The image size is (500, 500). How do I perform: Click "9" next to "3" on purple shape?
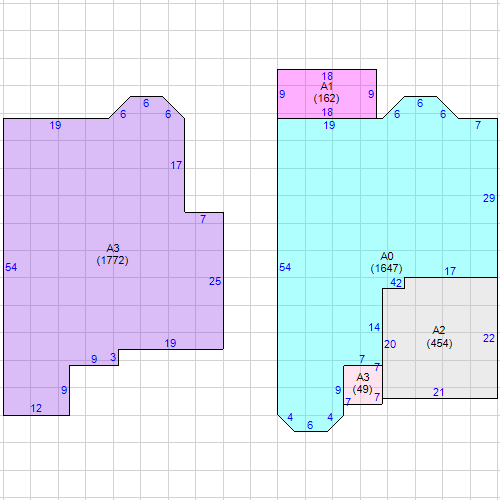tap(94, 359)
